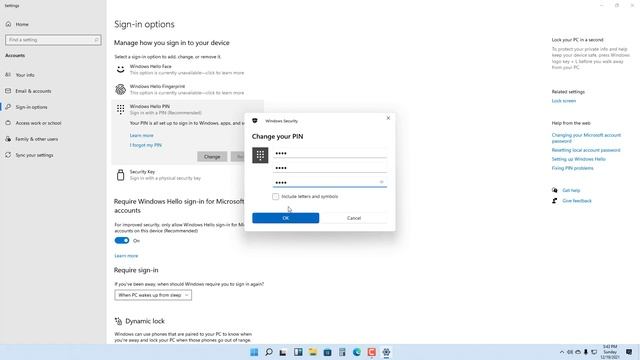Viewport: 640px width, 360px height.
Task: Click the Find a setting search box
Action: tap(53, 40)
